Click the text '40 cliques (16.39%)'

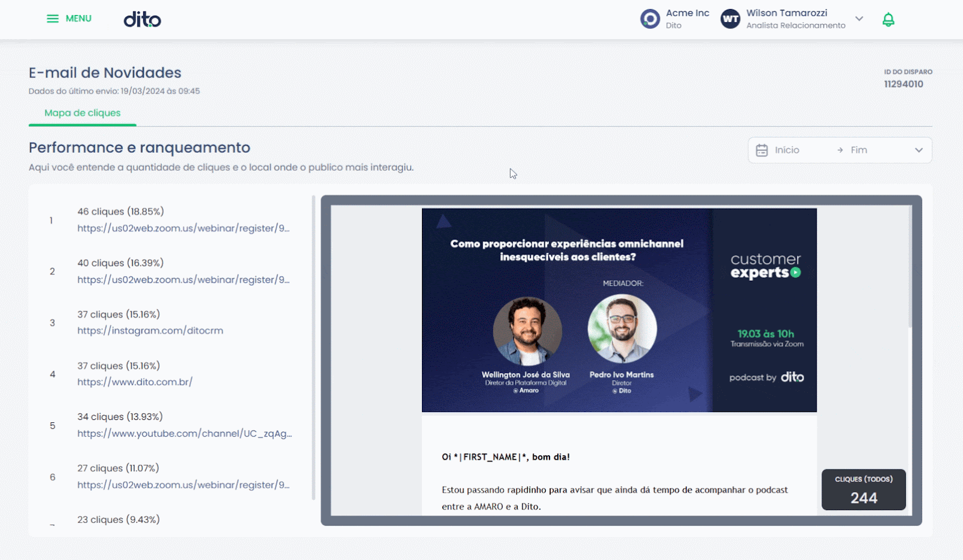120,263
